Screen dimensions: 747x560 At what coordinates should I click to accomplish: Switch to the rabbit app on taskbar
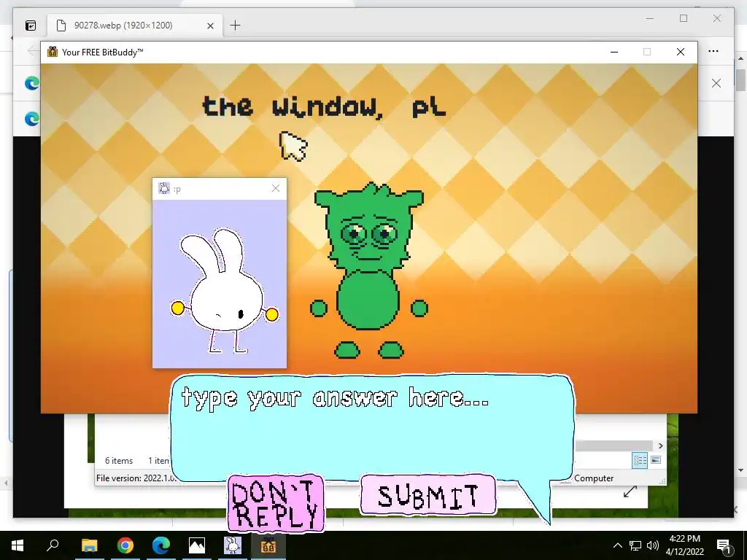pyautogui.click(x=233, y=545)
